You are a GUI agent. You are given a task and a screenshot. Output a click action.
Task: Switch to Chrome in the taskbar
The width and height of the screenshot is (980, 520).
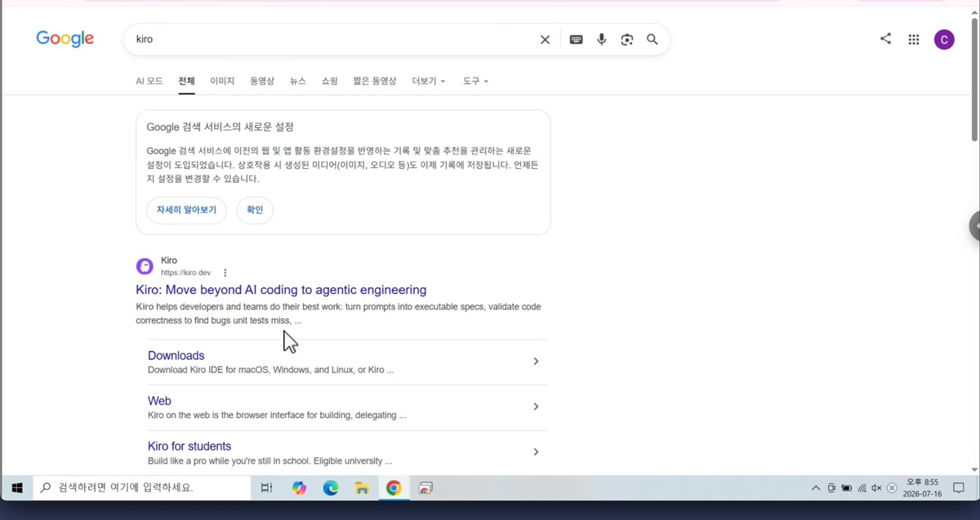click(394, 488)
